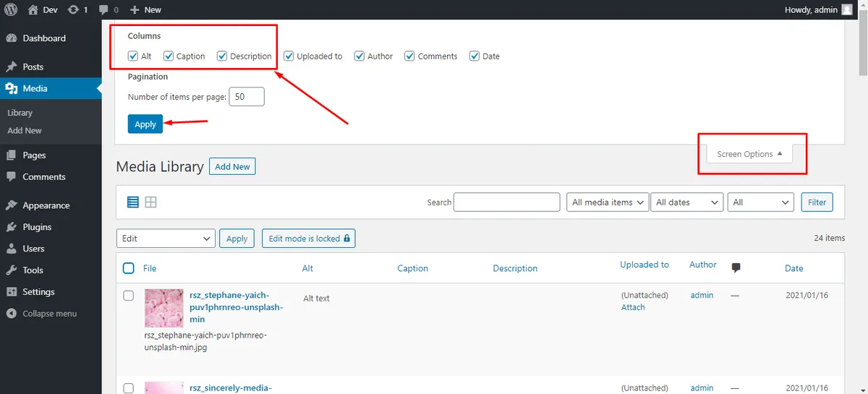Open the All dates dropdown
Image resolution: width=868 pixels, height=394 pixels.
pos(687,202)
